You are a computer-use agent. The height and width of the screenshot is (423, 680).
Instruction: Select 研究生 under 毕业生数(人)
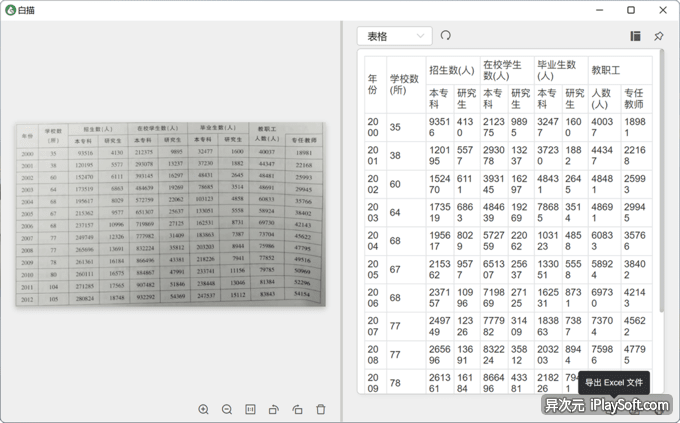[575, 99]
